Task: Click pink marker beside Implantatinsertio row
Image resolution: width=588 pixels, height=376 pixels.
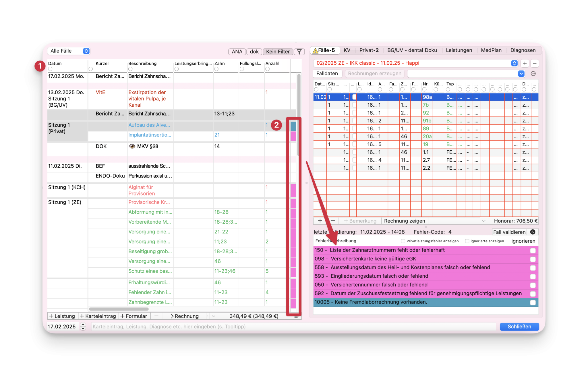Action: coord(293,136)
